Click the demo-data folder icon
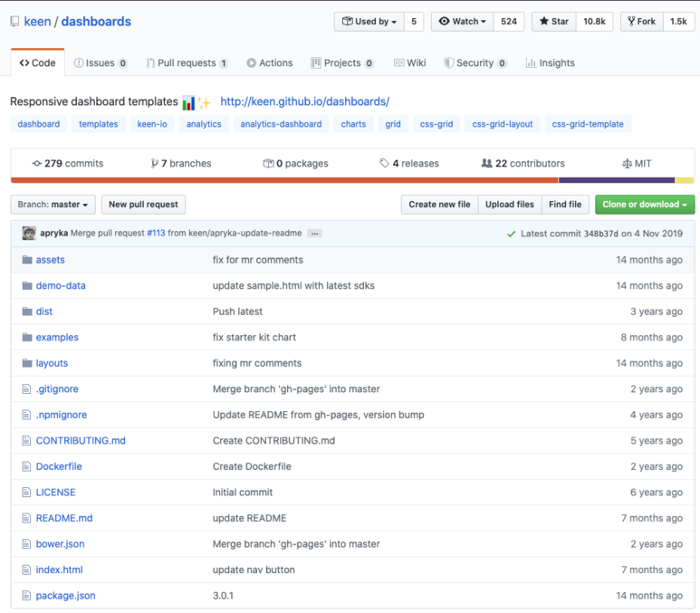700x613 pixels. (x=27, y=286)
